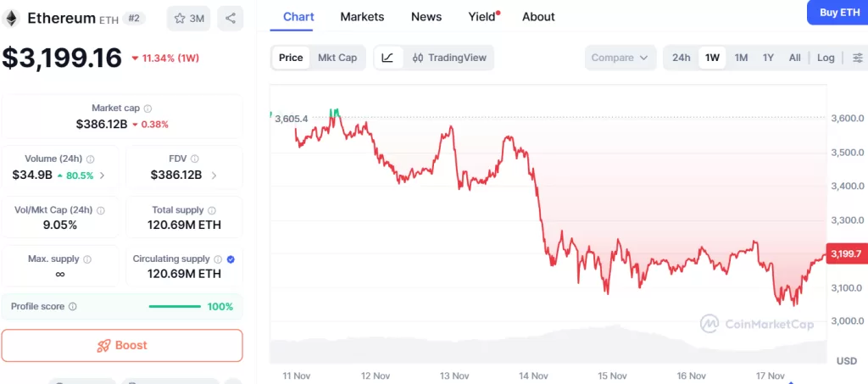Expand the Volume (24h) details chevron
Screen dimensions: 868x384
click(103, 175)
